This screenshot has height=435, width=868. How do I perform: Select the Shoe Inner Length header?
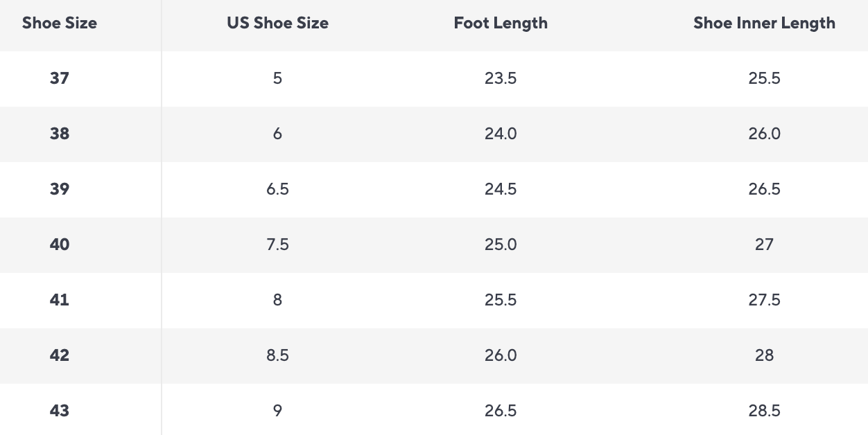pyautogui.click(x=764, y=23)
